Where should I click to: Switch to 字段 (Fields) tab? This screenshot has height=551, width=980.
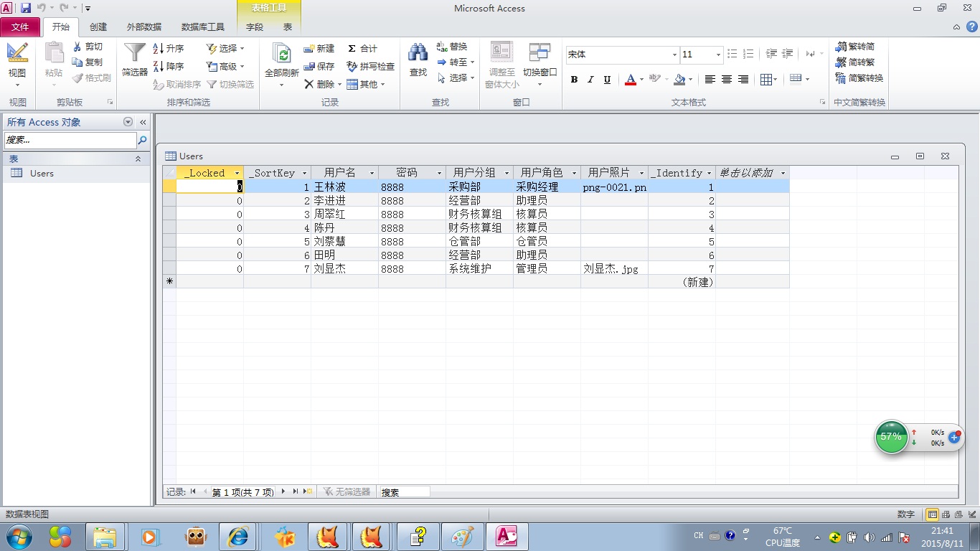click(x=255, y=27)
